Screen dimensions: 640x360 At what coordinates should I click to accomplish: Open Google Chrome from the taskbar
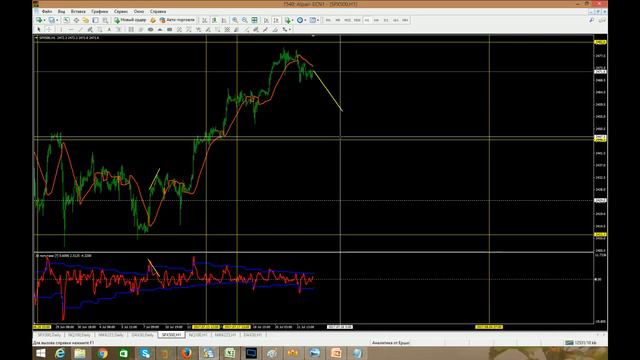coord(102,353)
